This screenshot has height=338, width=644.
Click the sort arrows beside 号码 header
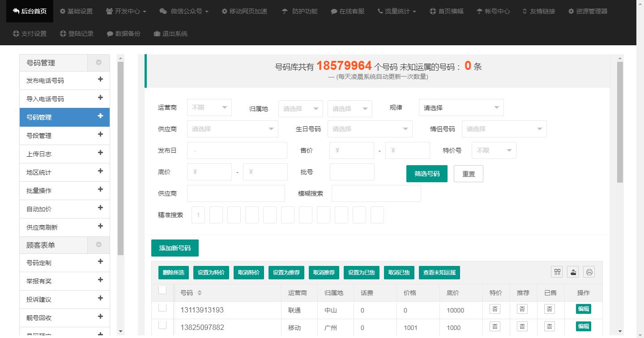(200, 293)
